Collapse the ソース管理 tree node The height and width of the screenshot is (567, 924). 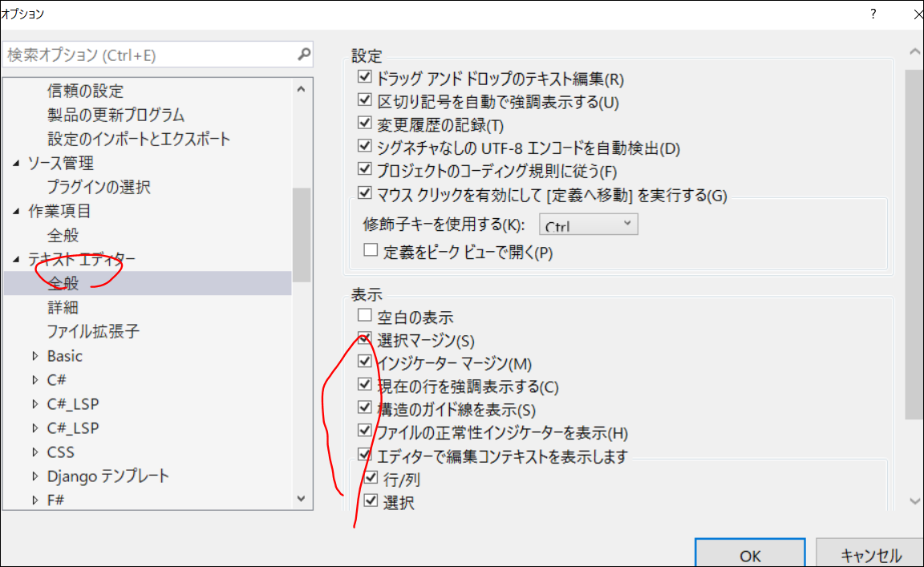(17, 163)
